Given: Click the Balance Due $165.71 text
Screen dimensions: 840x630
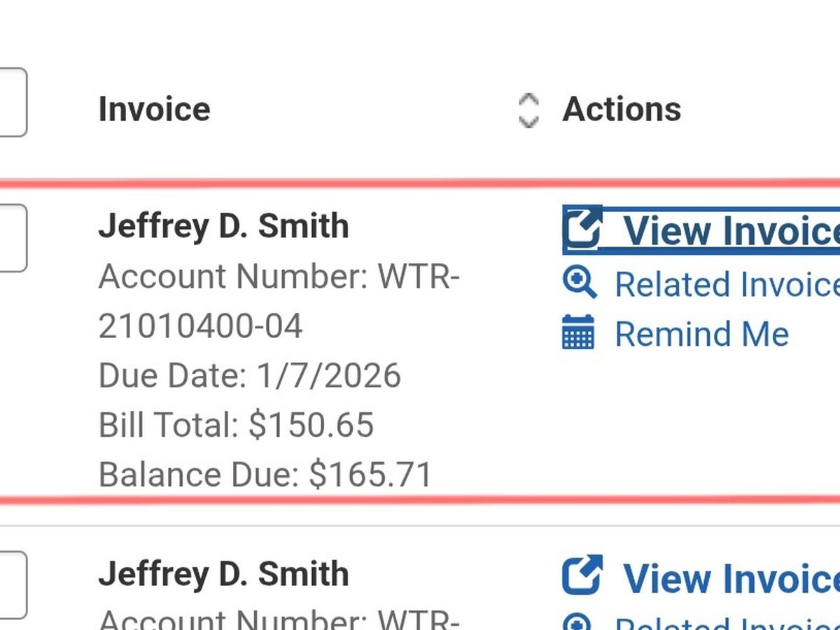Looking at the screenshot, I should (265, 474).
